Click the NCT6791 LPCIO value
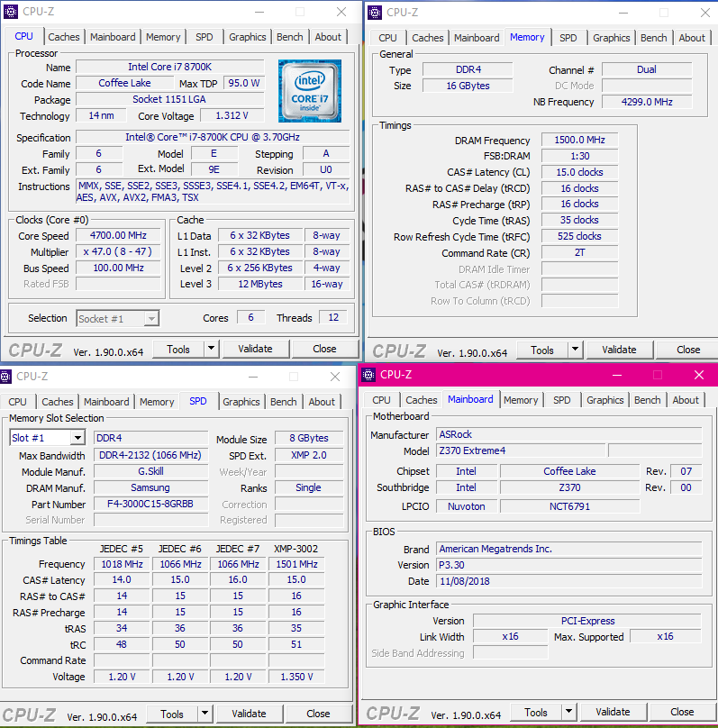Screen dimensions: 718x728 click(x=569, y=506)
